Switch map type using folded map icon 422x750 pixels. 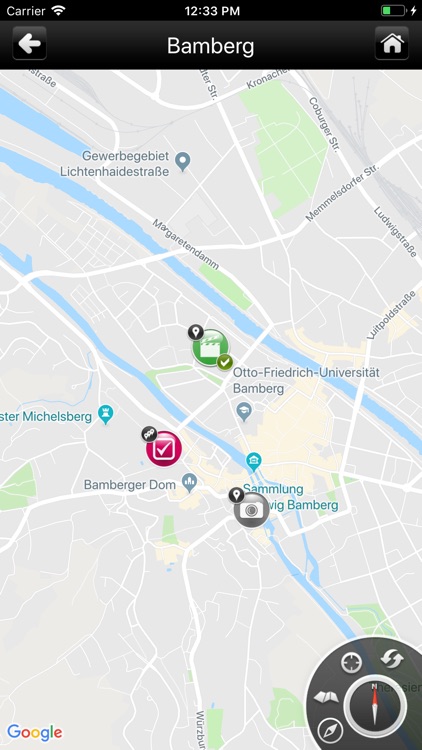(x=326, y=697)
